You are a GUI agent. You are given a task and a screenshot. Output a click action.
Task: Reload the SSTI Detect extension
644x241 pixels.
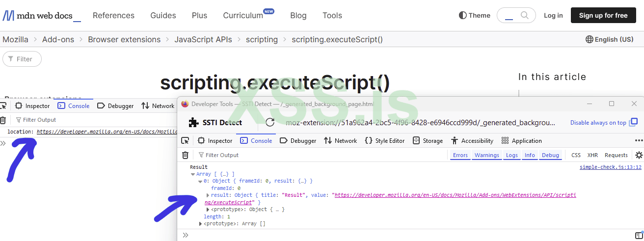269,122
